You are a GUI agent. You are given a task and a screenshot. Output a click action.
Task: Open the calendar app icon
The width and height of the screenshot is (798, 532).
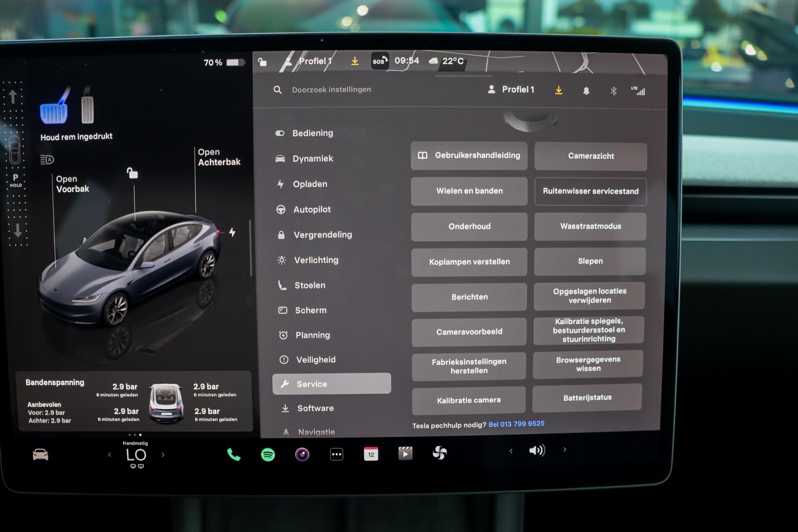click(x=371, y=454)
